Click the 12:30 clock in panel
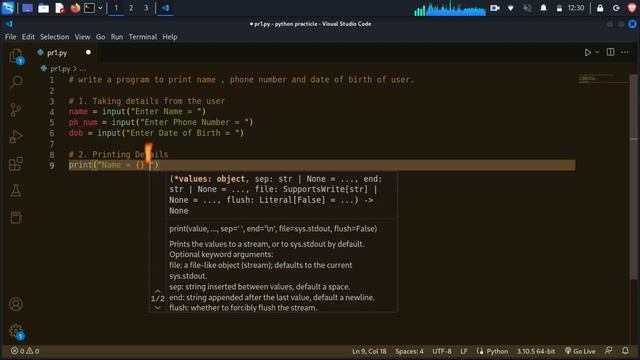The image size is (640, 360). tap(576, 8)
